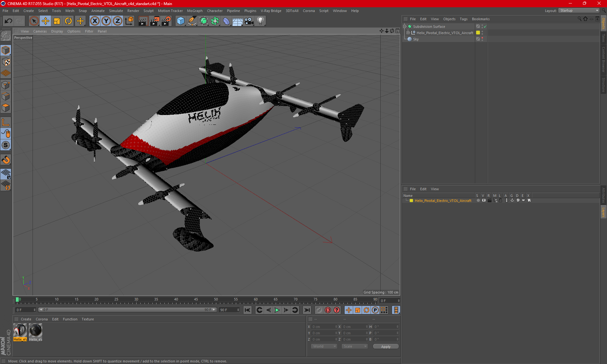607x364 pixels.
Task: Click frame 45 on the timeline ruler
Action: coord(196,300)
